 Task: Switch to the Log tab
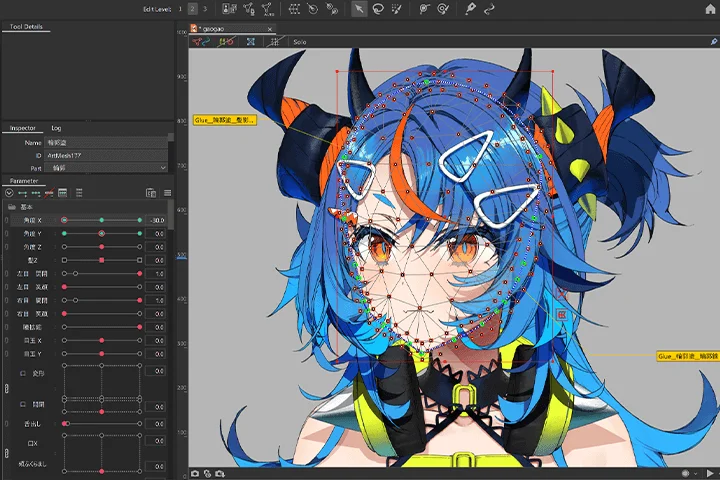tap(56, 128)
